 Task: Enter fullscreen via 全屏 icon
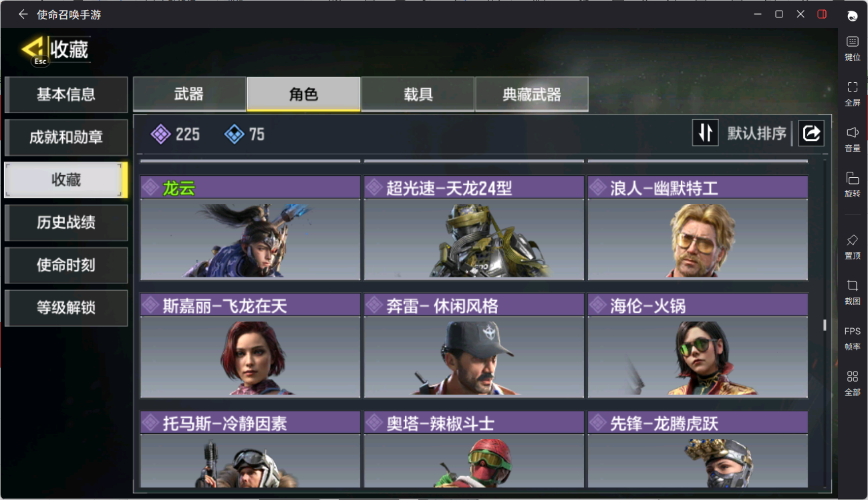[x=852, y=94]
